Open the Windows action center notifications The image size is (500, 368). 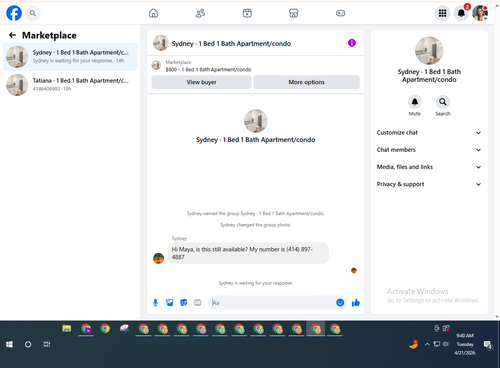pos(488,345)
